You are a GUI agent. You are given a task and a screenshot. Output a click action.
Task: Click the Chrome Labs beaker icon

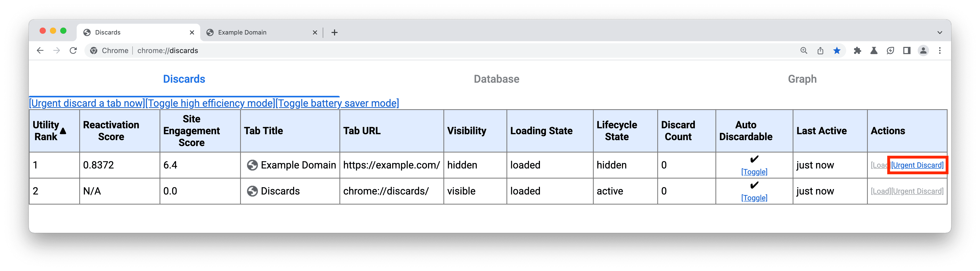coord(873,50)
